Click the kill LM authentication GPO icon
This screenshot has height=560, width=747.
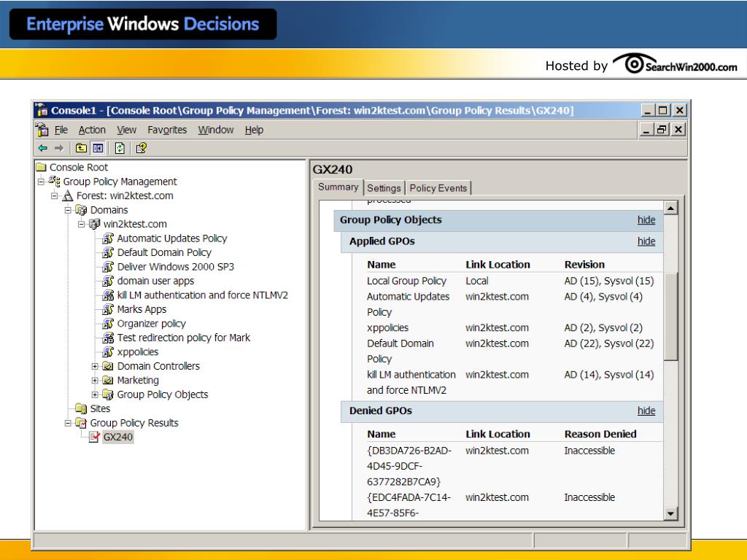108,295
